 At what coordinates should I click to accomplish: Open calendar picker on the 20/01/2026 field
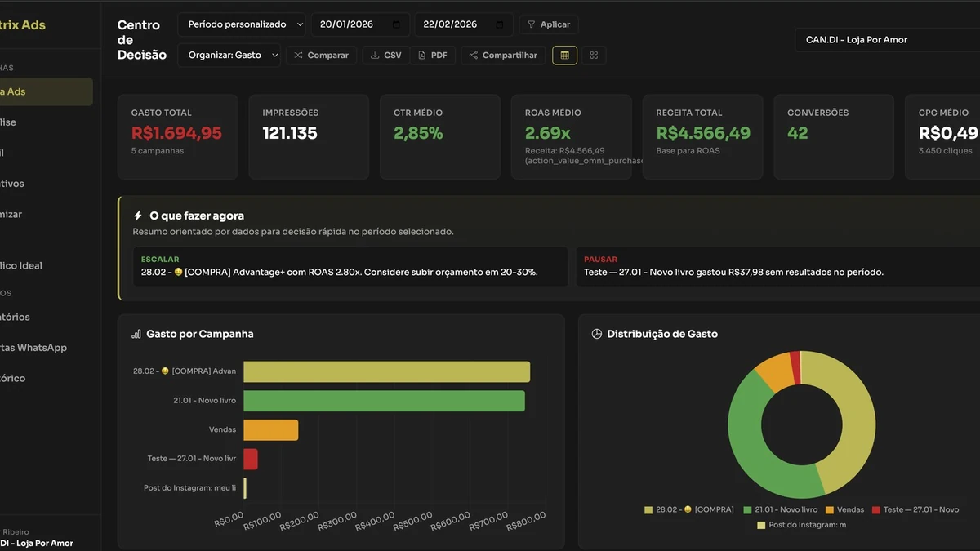(x=396, y=24)
